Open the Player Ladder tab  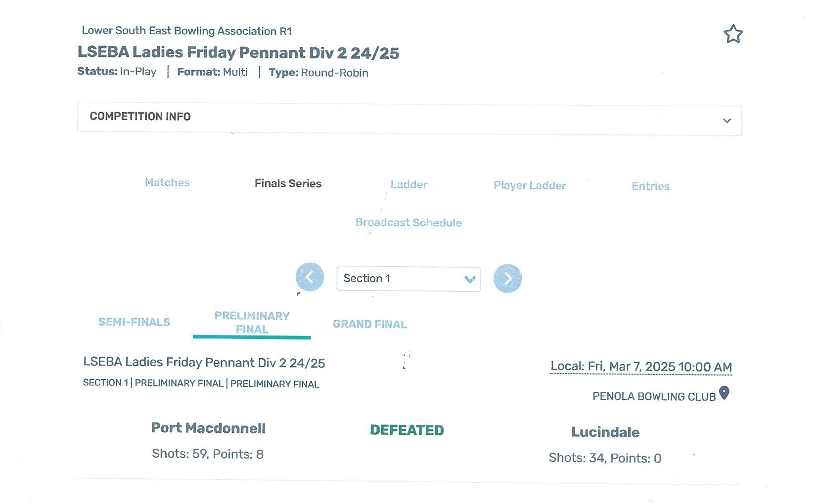coord(530,185)
